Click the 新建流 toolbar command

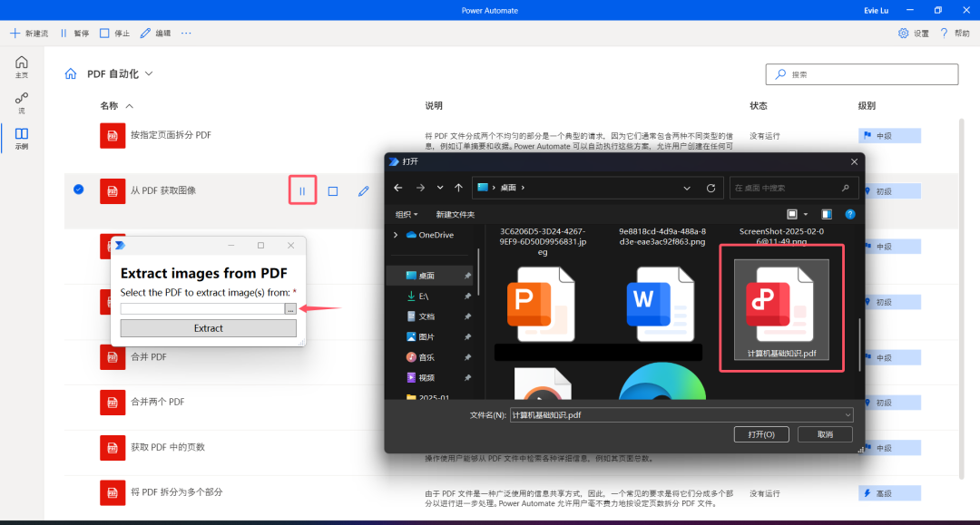[x=29, y=33]
